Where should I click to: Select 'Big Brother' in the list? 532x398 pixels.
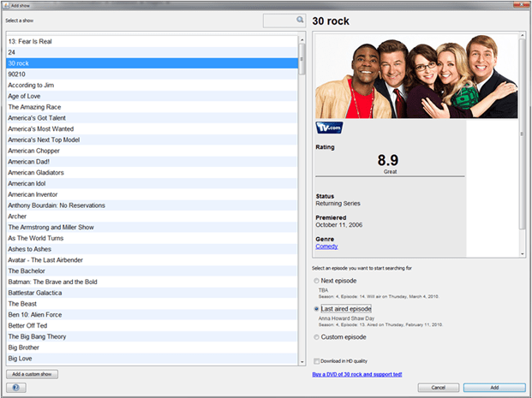152,348
